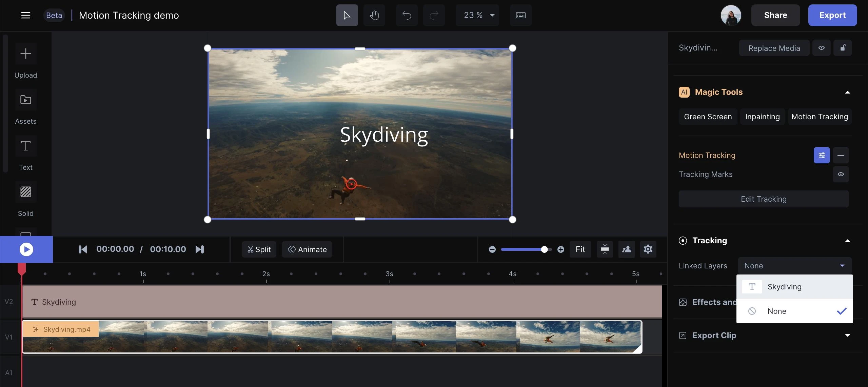The image size is (868, 387).
Task: Remove Motion Tracking with minus button
Action: click(x=841, y=155)
